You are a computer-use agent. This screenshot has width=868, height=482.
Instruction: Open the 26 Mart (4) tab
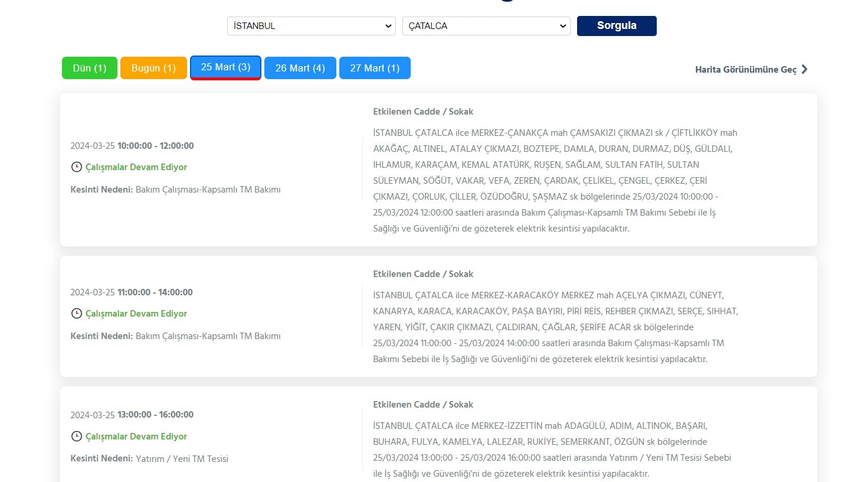[300, 68]
